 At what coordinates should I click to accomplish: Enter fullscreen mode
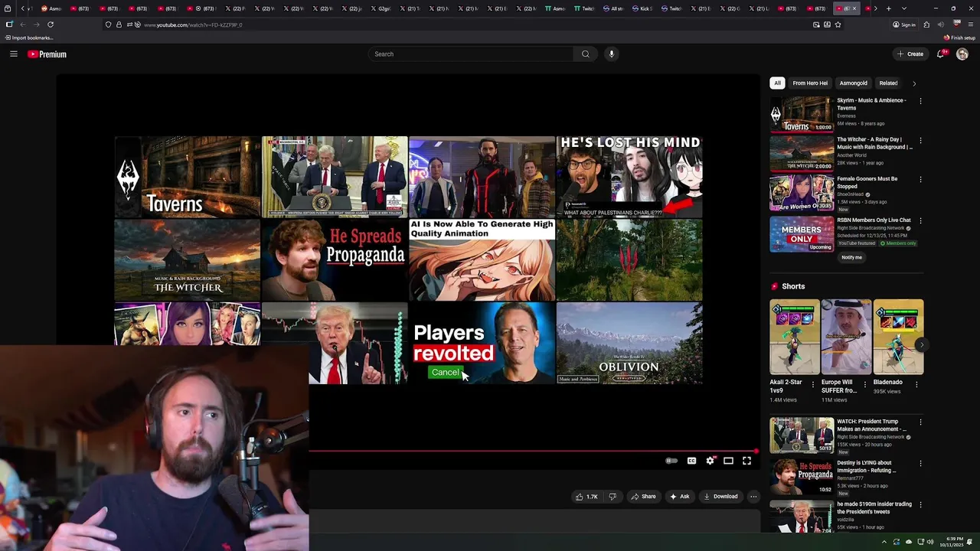746,461
